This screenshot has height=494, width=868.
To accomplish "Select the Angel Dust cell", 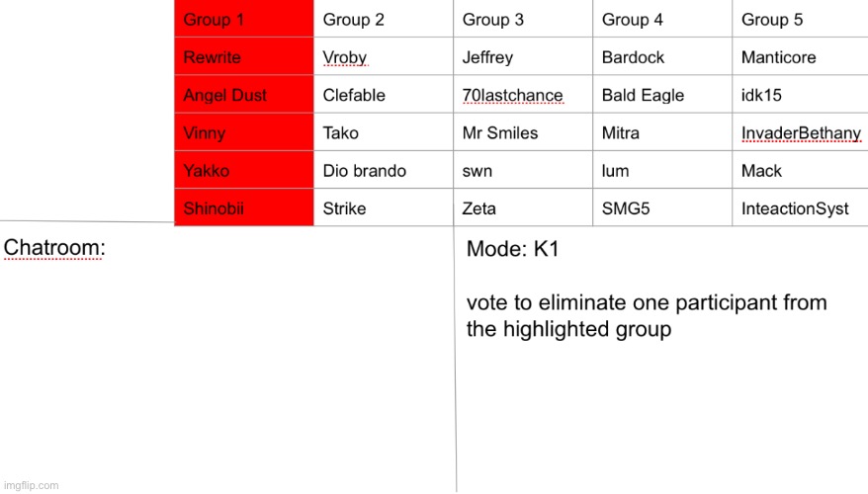I will 244,95.
